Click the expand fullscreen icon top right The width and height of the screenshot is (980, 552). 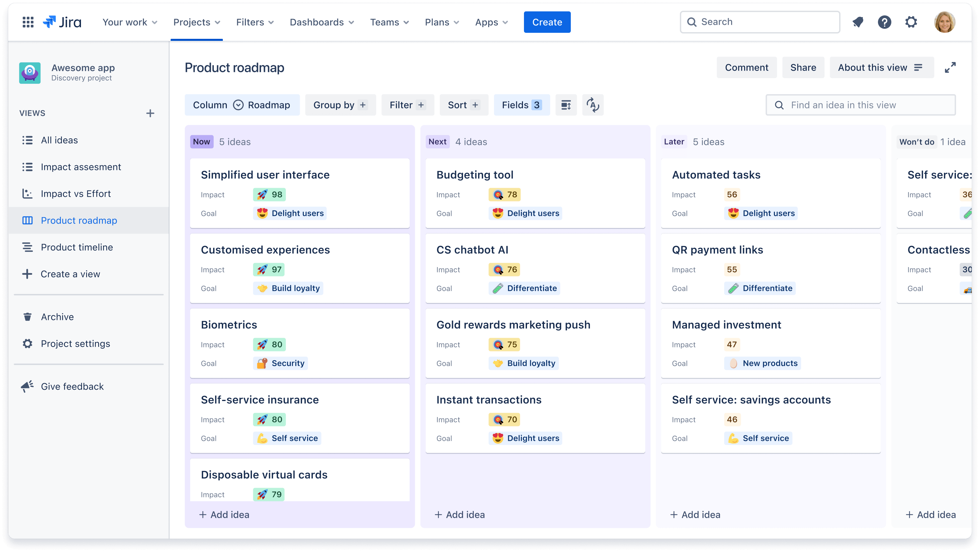(x=950, y=67)
